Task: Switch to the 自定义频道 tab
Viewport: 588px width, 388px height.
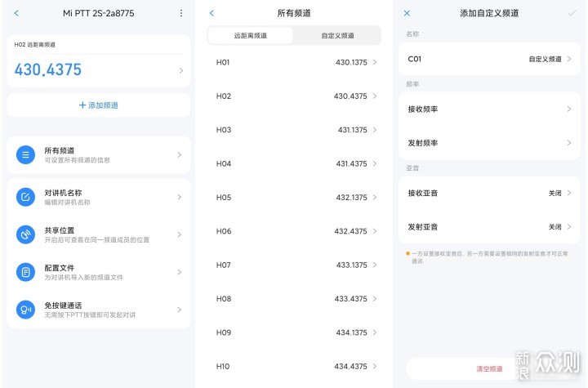Action: pyautogui.click(x=337, y=36)
